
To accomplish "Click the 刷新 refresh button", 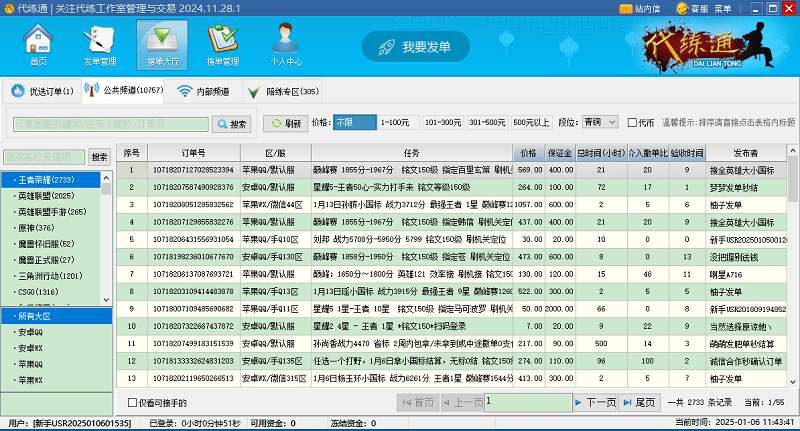I will pos(285,123).
